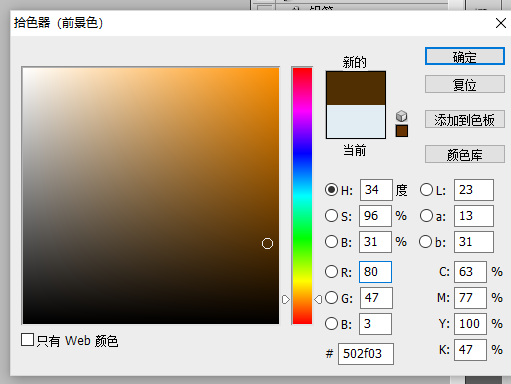Click the right hue slider arrow handle
This screenshot has width=511, height=384.
(318, 299)
